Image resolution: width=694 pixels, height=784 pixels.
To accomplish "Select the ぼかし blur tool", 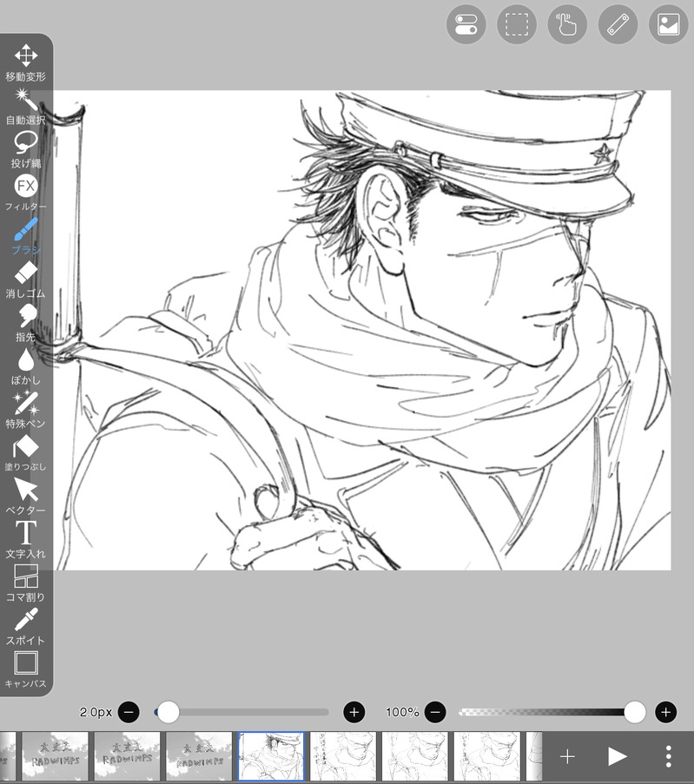I will click(x=25, y=366).
